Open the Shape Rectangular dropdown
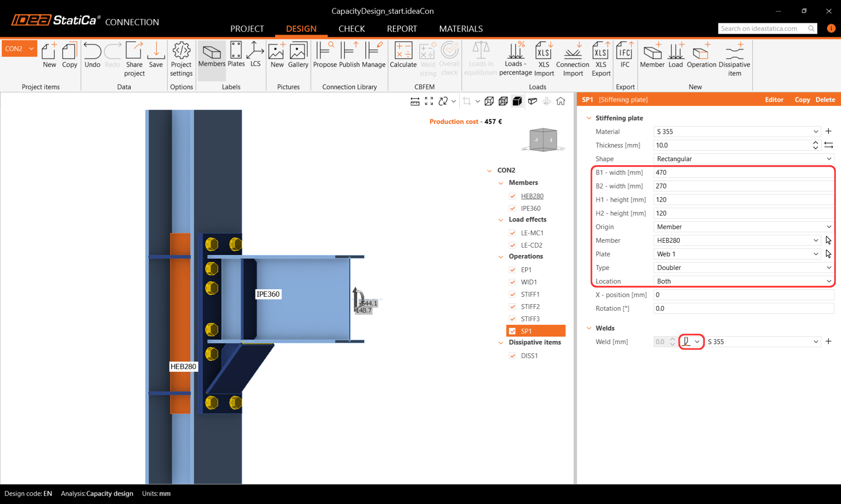The height and width of the screenshot is (504, 841). click(744, 159)
